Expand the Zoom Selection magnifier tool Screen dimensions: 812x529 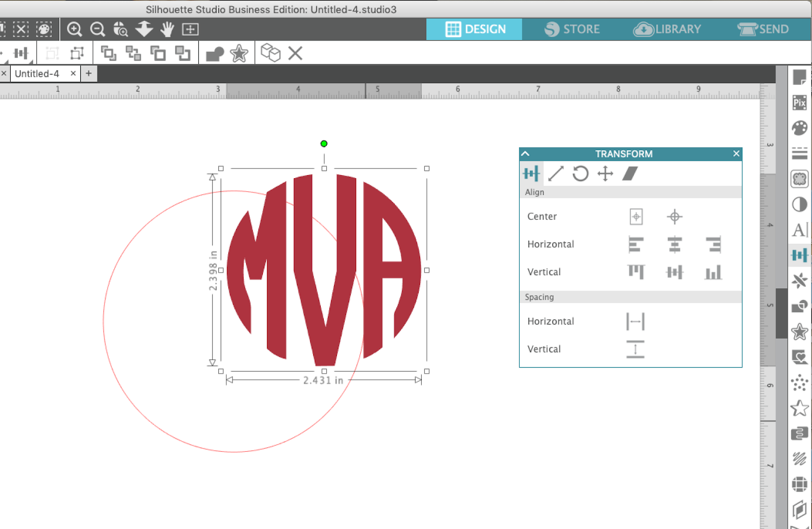pos(120,29)
